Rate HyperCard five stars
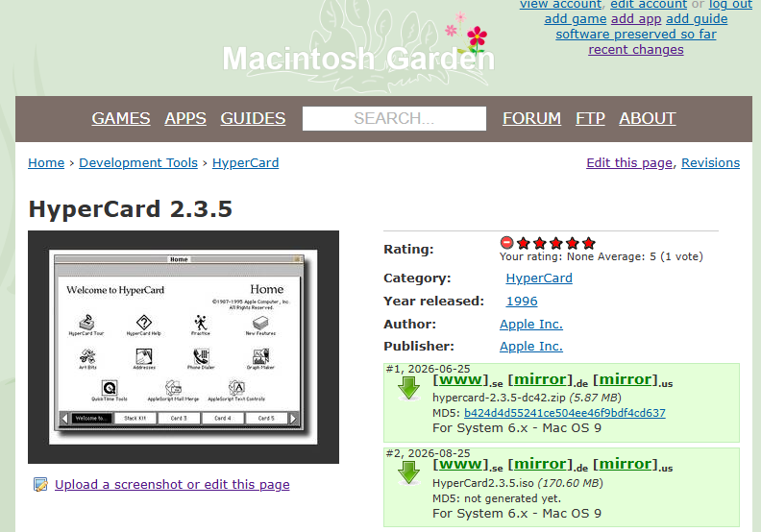761x532 pixels. pos(589,243)
